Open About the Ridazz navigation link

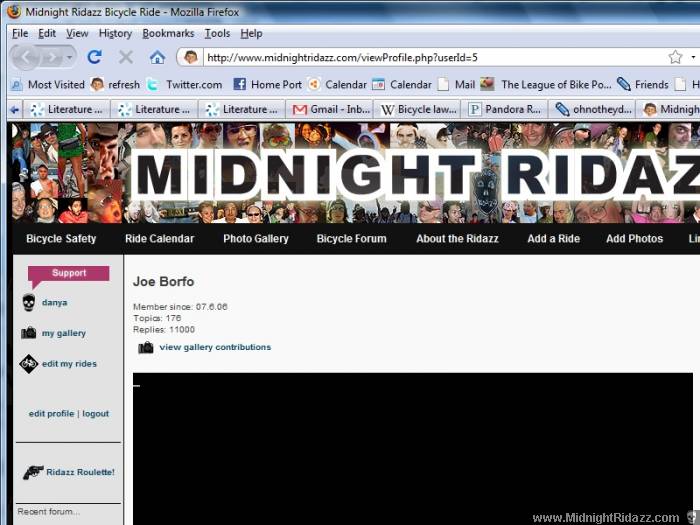click(457, 239)
